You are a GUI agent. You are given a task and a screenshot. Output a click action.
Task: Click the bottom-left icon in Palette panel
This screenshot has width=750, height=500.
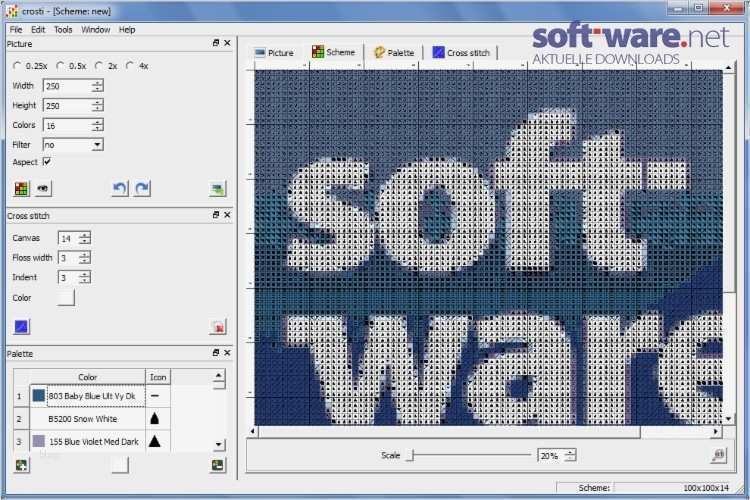21,465
